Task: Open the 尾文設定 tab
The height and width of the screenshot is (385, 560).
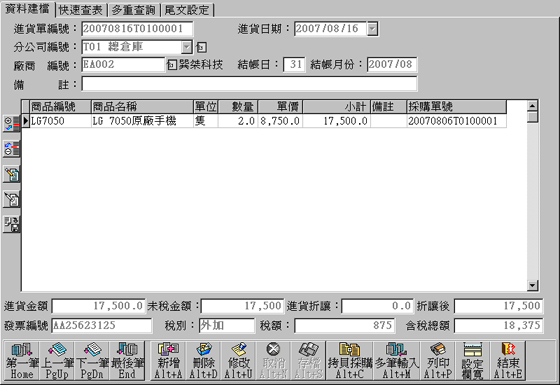Action: pyautogui.click(x=187, y=10)
